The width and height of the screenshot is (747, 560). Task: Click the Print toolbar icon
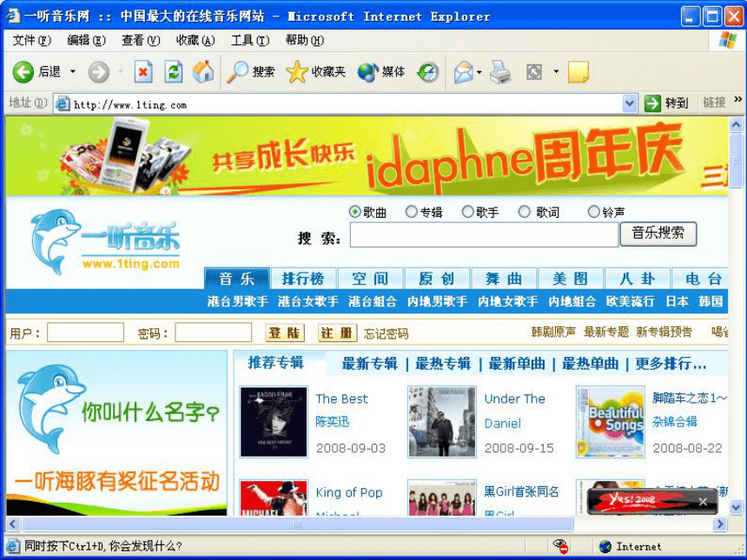(500, 72)
